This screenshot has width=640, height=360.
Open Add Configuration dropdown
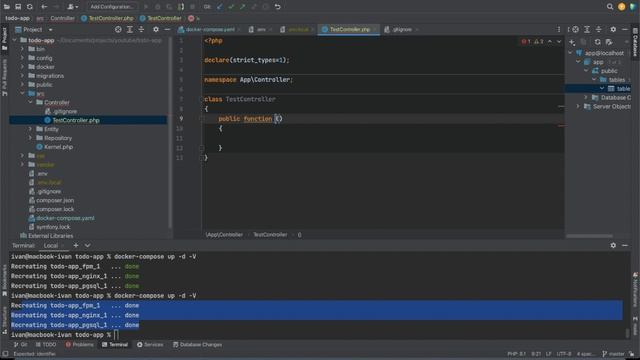point(111,7)
